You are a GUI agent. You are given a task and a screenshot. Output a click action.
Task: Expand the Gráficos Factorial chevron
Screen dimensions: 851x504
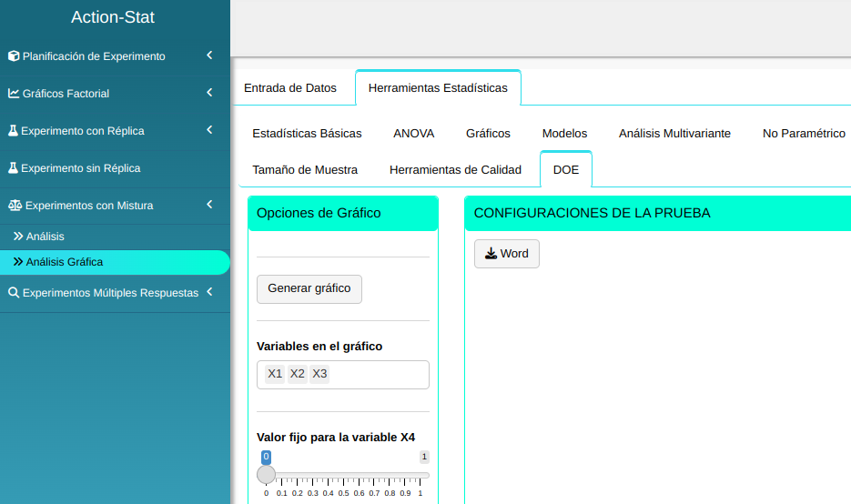[x=209, y=93]
